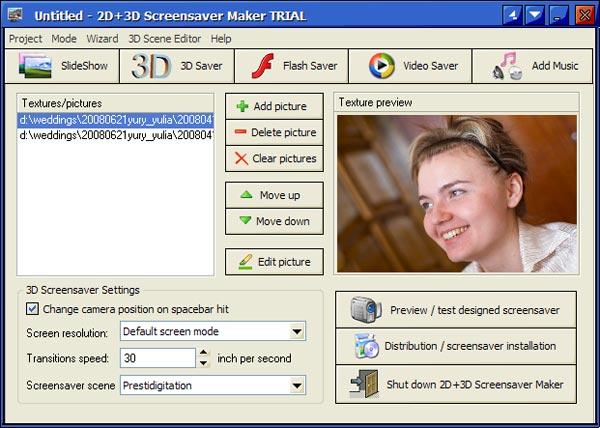Click the Transitions speed input field
Image resolution: width=600 pixels, height=428 pixels.
click(x=158, y=358)
